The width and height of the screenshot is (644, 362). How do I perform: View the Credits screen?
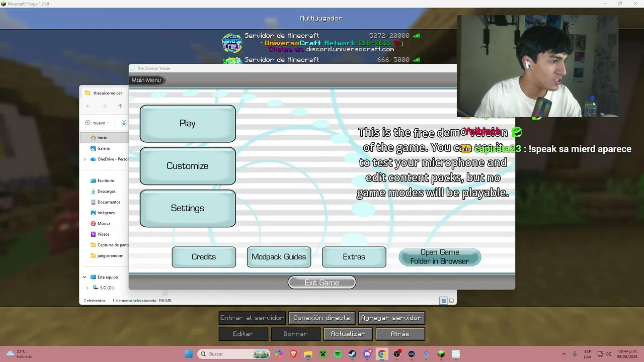tap(204, 257)
